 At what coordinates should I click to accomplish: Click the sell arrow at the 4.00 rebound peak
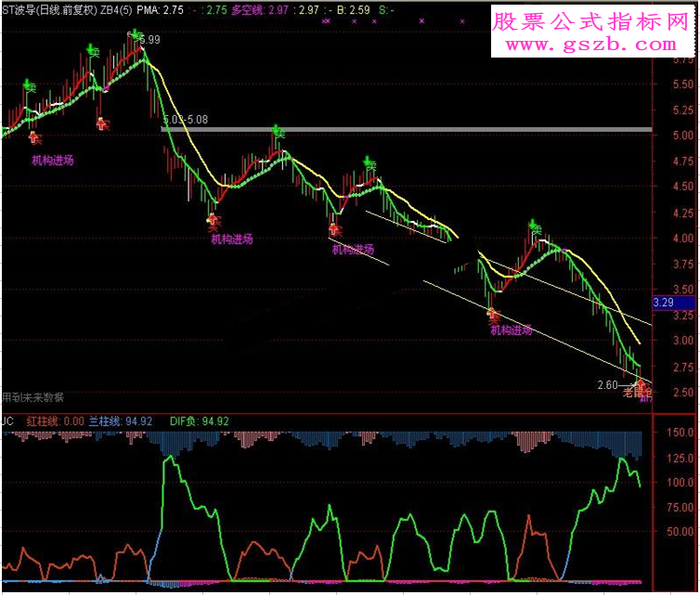pyautogui.click(x=532, y=225)
